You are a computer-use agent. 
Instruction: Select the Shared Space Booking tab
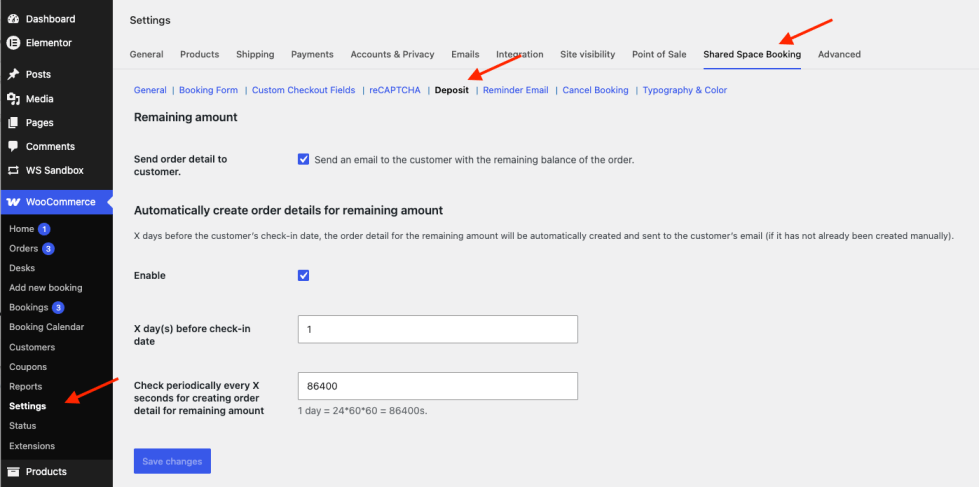752,54
